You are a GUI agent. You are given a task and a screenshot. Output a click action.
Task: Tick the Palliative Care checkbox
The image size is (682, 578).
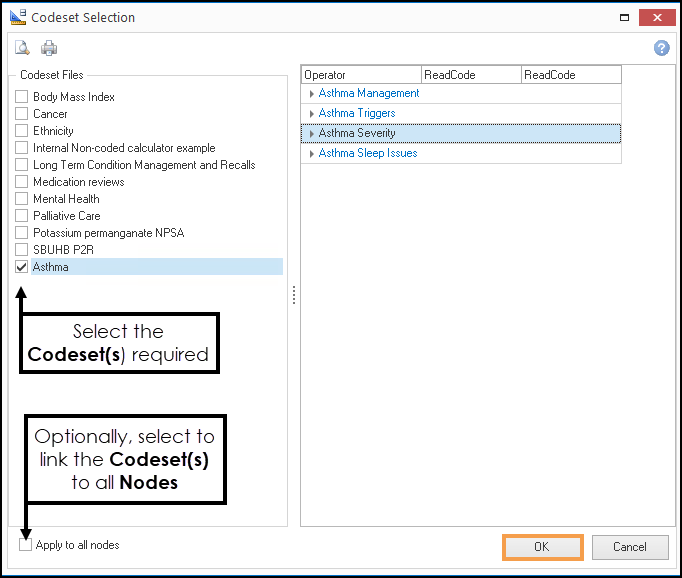[22, 216]
